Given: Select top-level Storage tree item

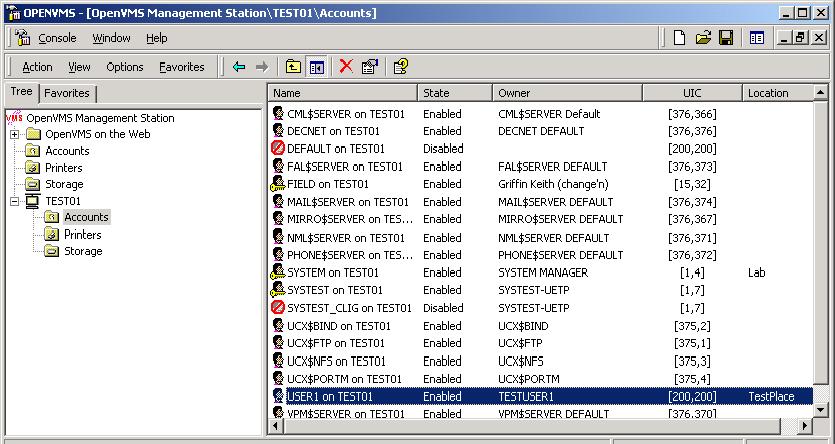Looking at the screenshot, I should [x=64, y=184].
